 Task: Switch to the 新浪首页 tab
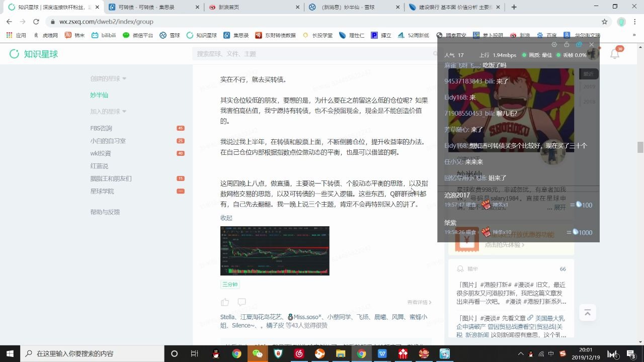254,7
